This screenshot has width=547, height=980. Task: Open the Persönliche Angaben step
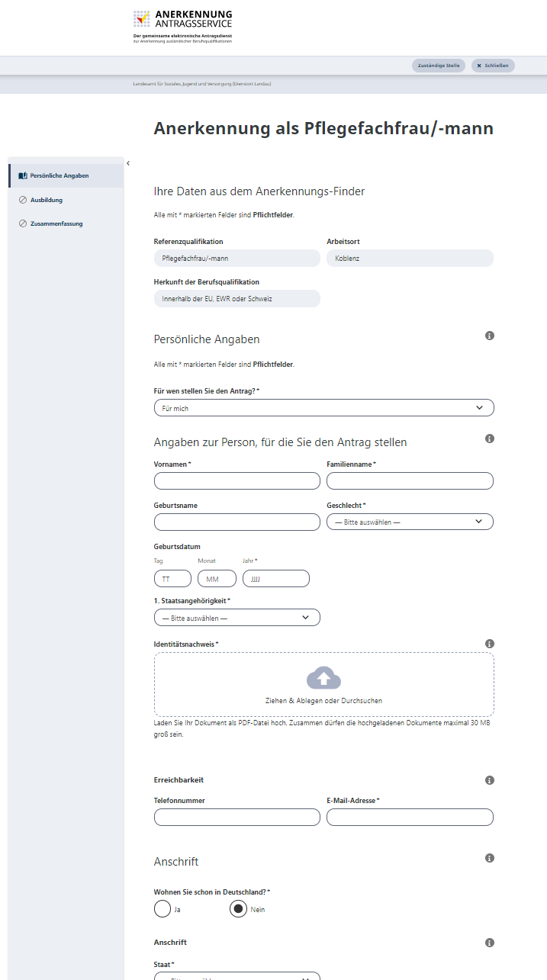66,175
